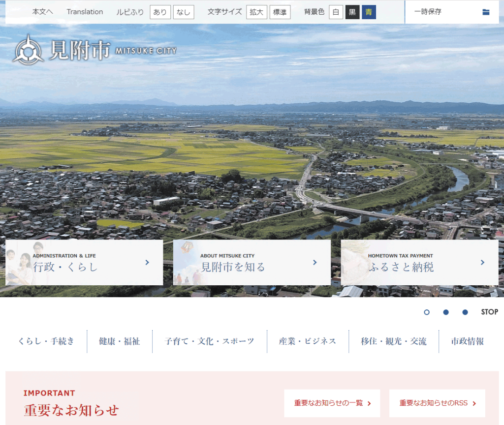This screenshot has width=504, height=425.
Task: Click the arrow on the 見附市を知る card
Action: pos(315,262)
